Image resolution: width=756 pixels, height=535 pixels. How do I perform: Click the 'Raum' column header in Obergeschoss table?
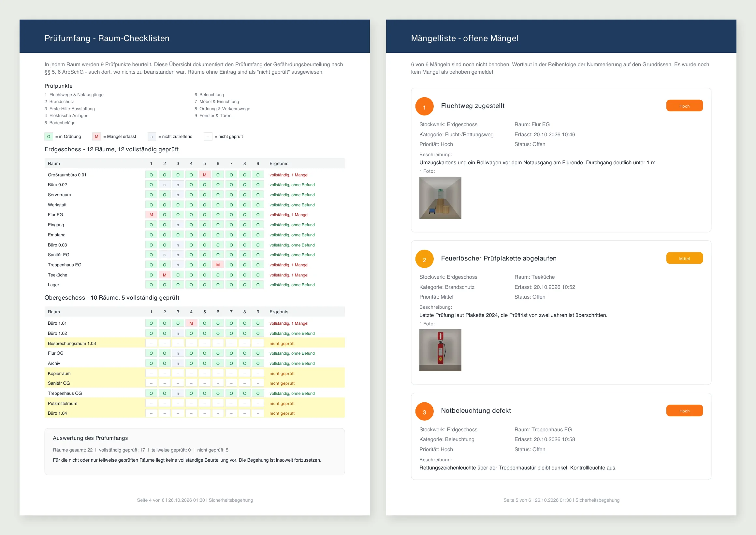[x=54, y=312]
